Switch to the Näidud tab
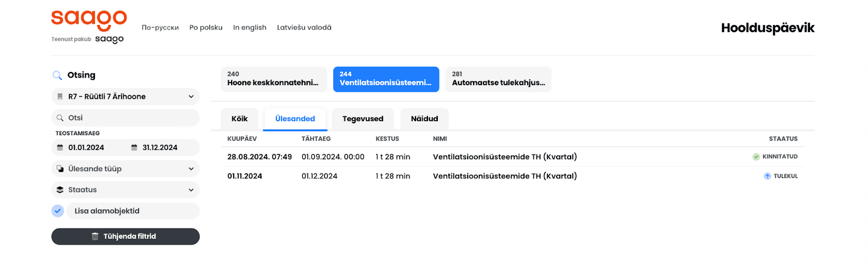This screenshot has height=271, width=868. (x=424, y=119)
